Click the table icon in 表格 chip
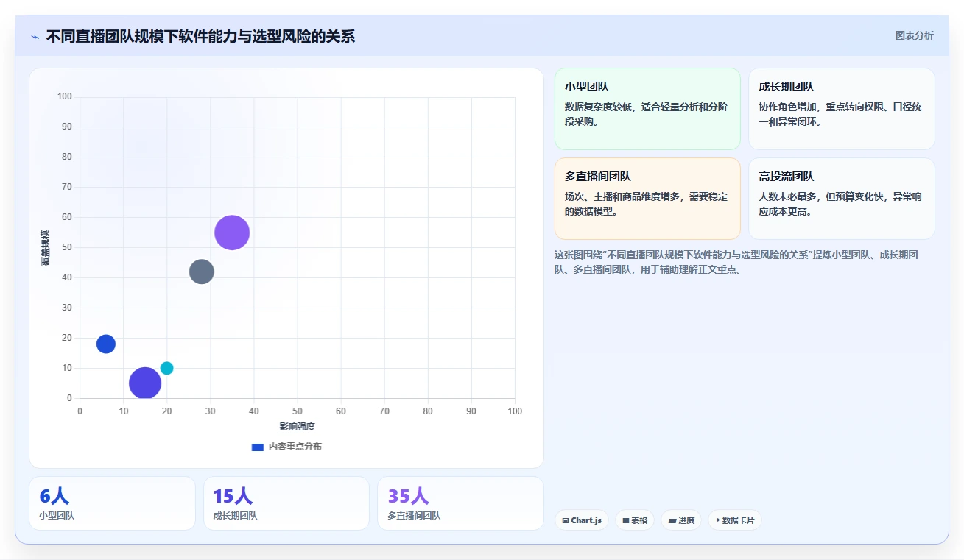The image size is (964, 560). [625, 520]
